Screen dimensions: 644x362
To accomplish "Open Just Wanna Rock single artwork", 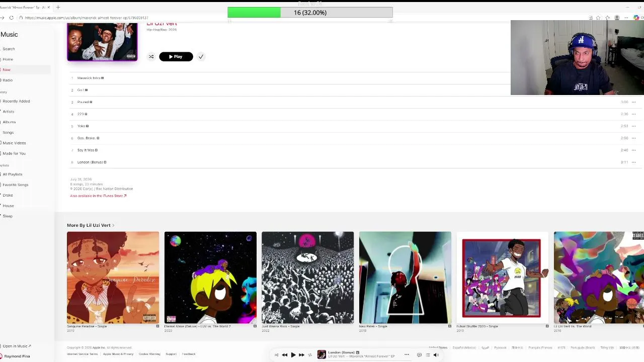I will (x=307, y=278).
